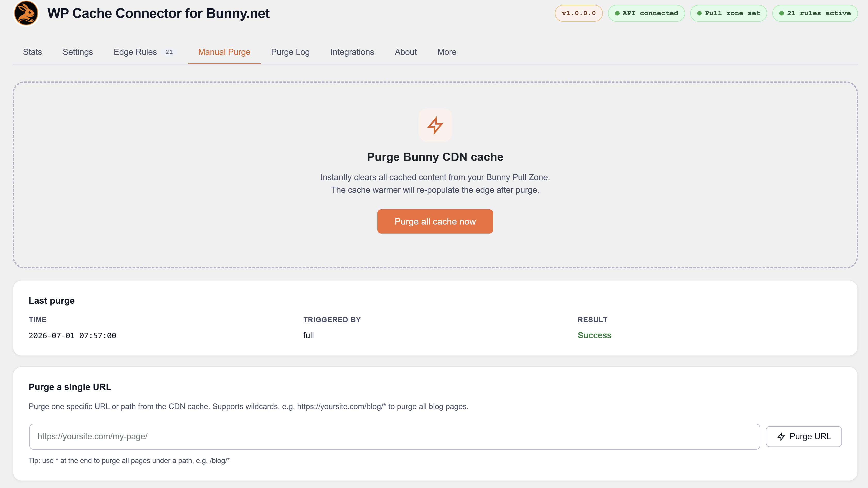
Task: Select the Manual Purge tab
Action: (224, 52)
